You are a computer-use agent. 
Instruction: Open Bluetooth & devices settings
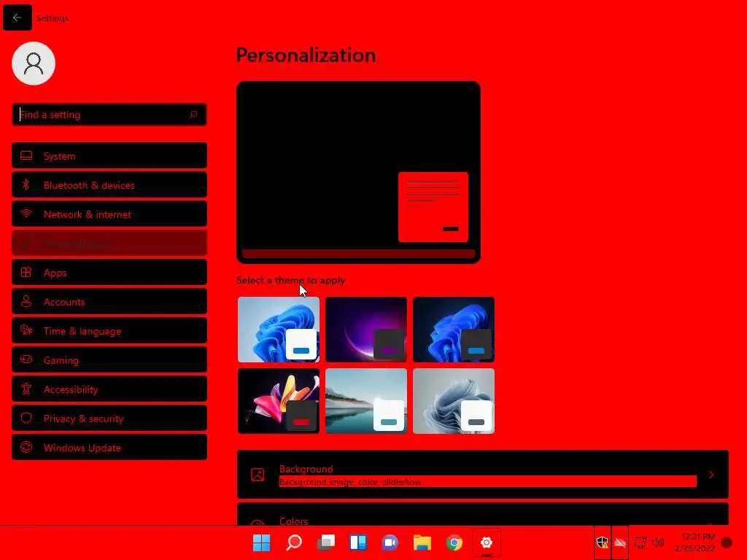tap(109, 184)
